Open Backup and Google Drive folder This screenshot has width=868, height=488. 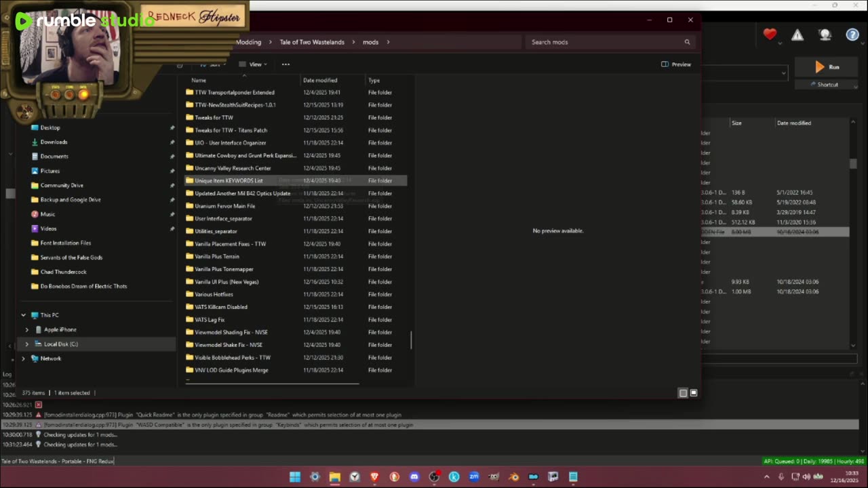click(x=70, y=200)
